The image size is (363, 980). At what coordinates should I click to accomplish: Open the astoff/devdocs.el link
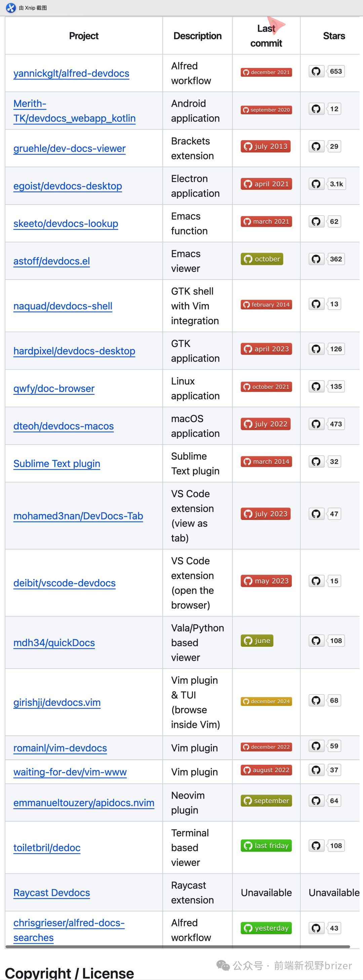[52, 261]
